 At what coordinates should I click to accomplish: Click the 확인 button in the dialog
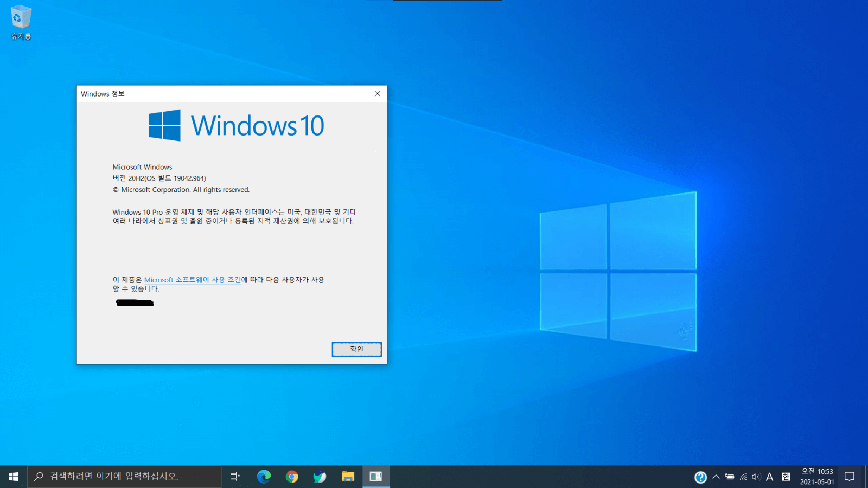(x=356, y=349)
